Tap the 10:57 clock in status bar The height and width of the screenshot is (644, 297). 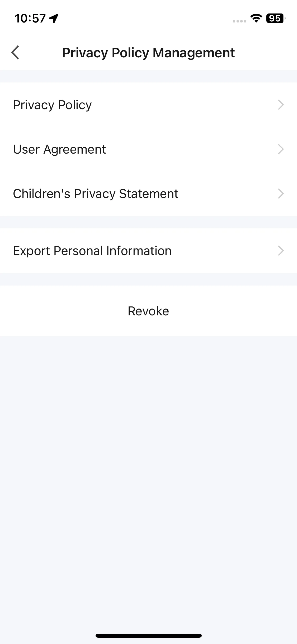30,19
